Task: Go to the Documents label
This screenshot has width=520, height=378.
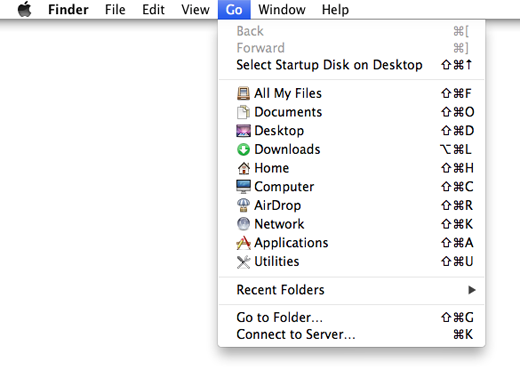Action: 288,112
